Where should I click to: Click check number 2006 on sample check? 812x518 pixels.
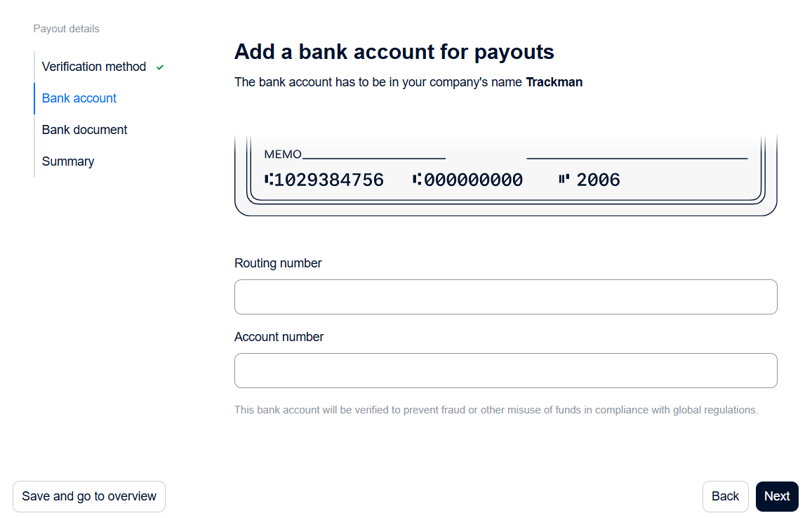pyautogui.click(x=598, y=180)
